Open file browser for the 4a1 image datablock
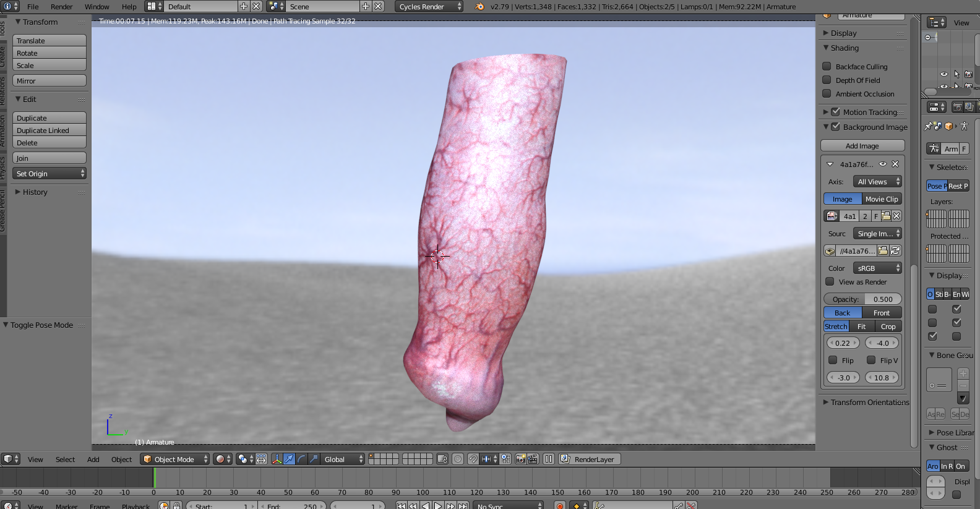 click(x=886, y=216)
